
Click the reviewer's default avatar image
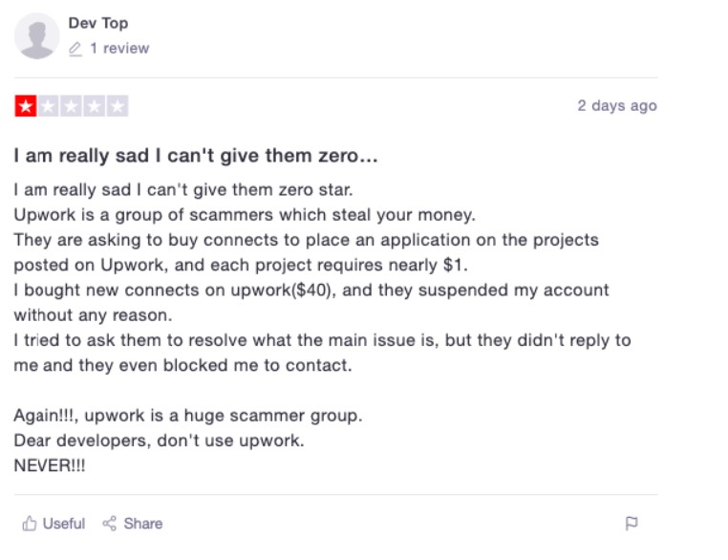(36, 35)
